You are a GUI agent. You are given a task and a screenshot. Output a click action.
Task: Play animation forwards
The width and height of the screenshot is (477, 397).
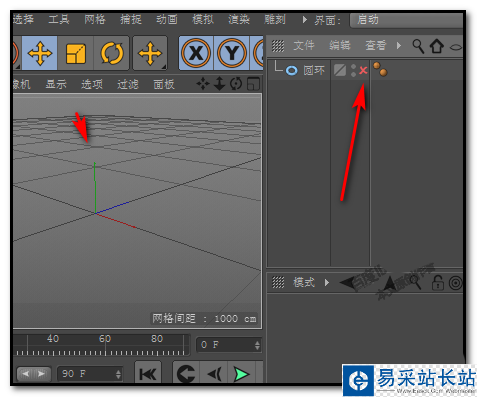coord(241,374)
